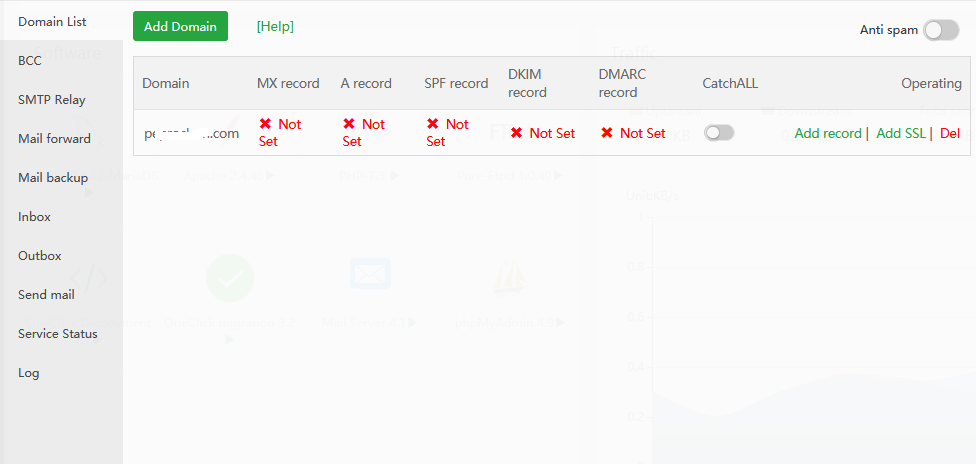The height and width of the screenshot is (464, 976).
Task: Open the Inbox section
Action: pos(34,217)
